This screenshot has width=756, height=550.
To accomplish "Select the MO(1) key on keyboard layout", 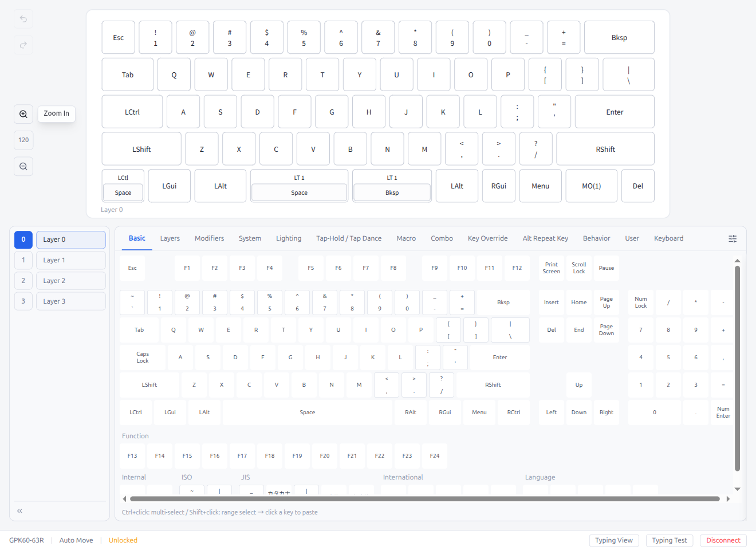I will (x=591, y=186).
